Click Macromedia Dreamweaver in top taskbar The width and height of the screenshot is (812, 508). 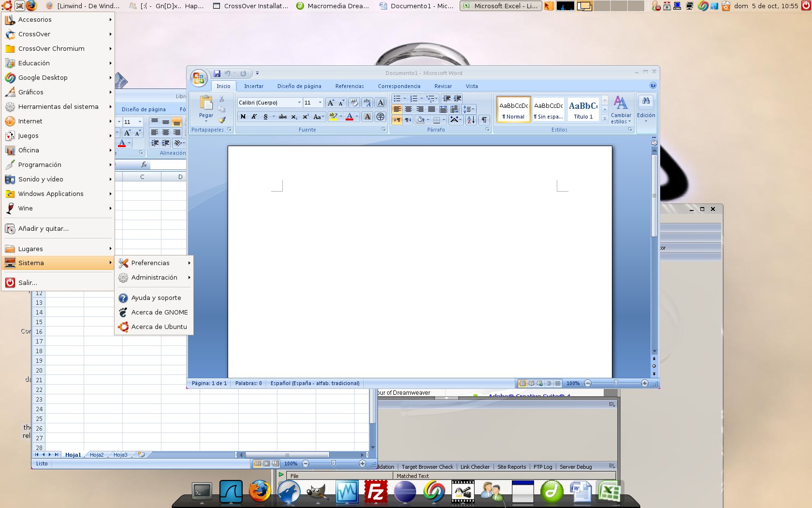pyautogui.click(x=333, y=6)
